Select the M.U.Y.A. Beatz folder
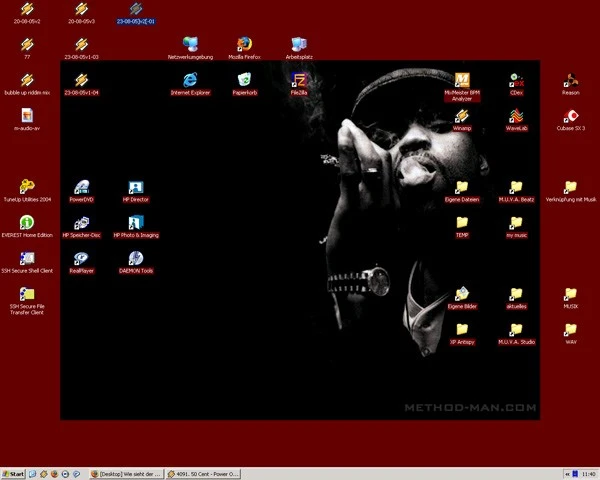Viewport: 600px width, 480px height. pos(516,188)
